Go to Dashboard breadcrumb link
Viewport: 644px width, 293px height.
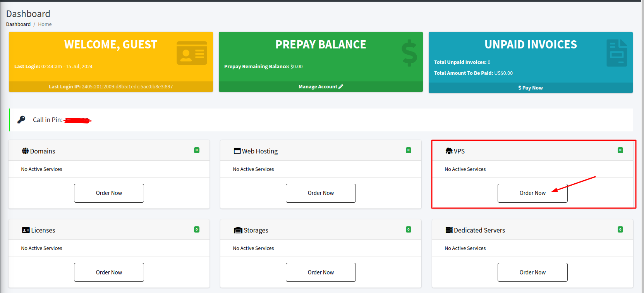click(18, 24)
